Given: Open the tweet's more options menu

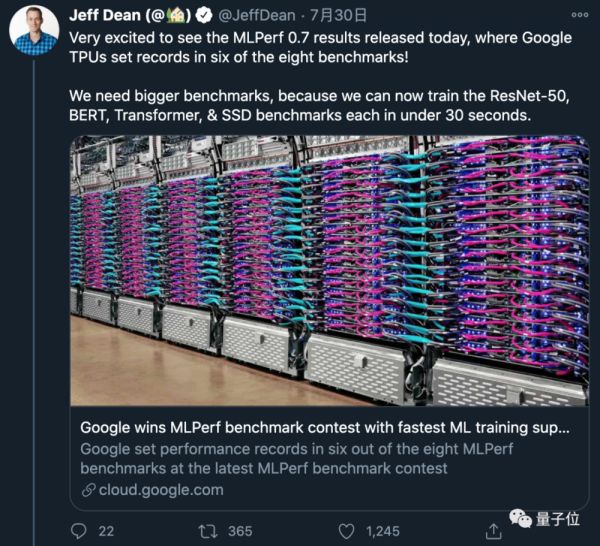Looking at the screenshot, I should click(x=579, y=16).
